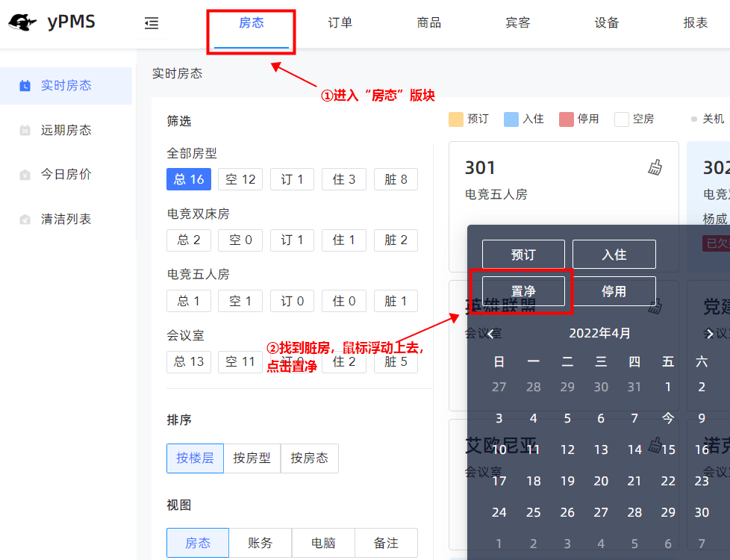Select 远期房态 in the sidebar
Screen dimensions: 730x560
(x=66, y=131)
